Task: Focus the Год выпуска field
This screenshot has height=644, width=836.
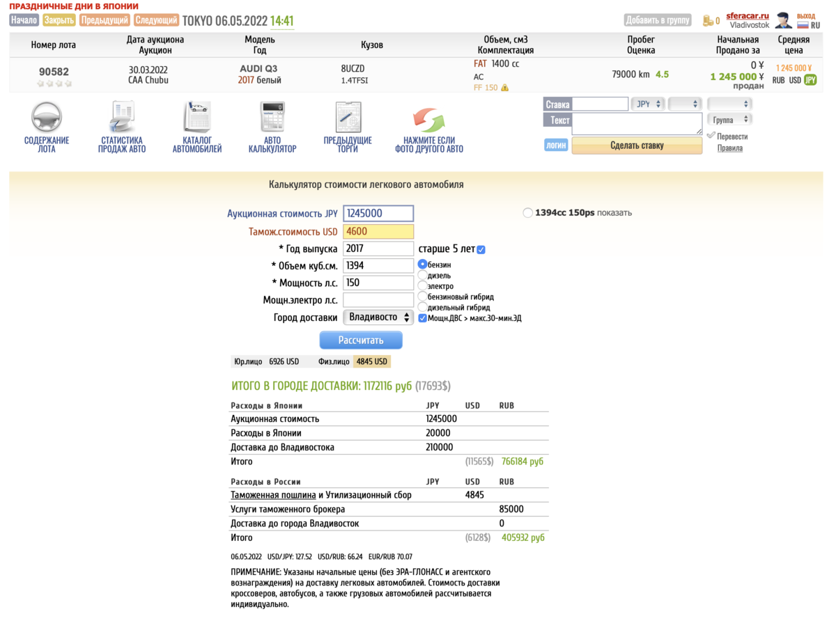Action: click(x=379, y=249)
